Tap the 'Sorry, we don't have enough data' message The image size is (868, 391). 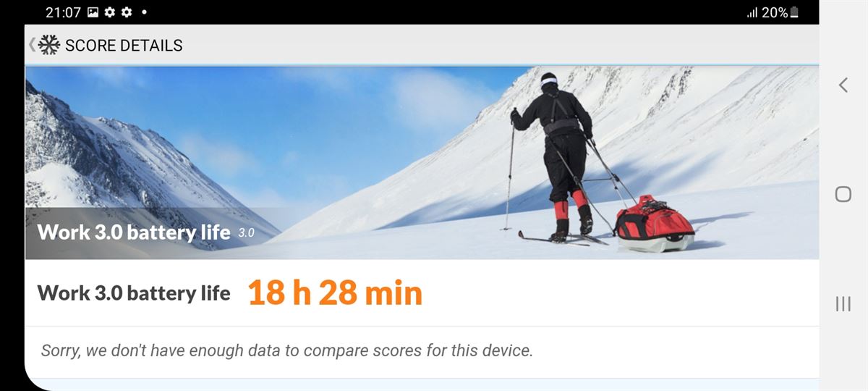[x=287, y=351]
